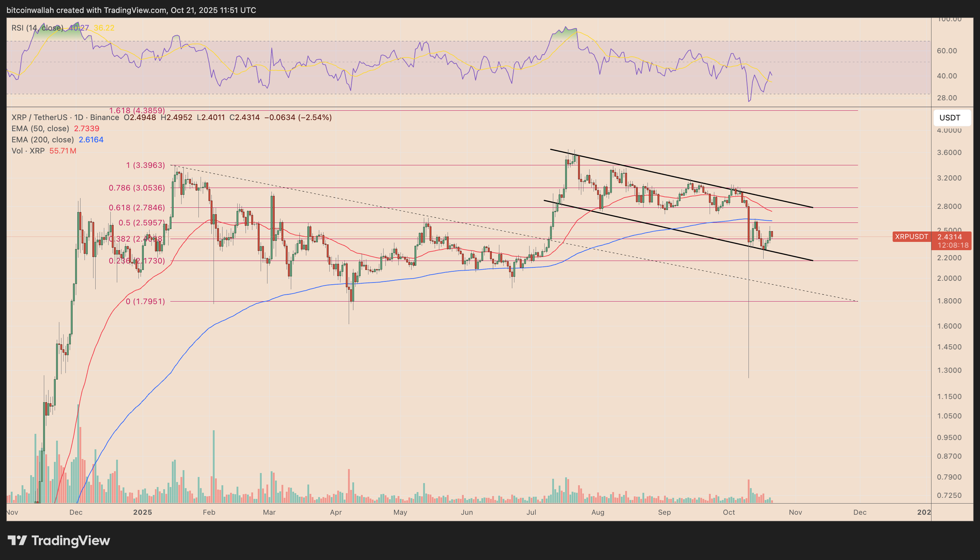Open the USDT currency selector
The height and width of the screenshot is (560, 980).
coord(951,118)
